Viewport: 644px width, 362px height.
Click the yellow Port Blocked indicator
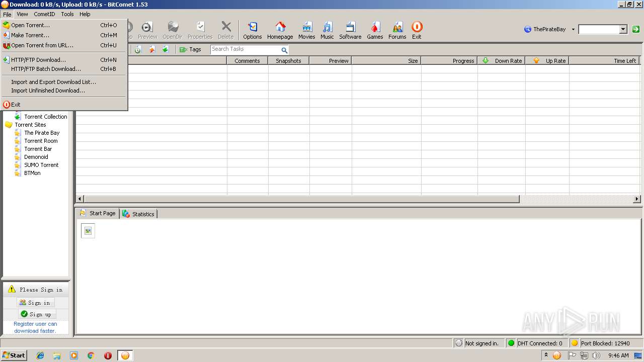tap(575, 343)
